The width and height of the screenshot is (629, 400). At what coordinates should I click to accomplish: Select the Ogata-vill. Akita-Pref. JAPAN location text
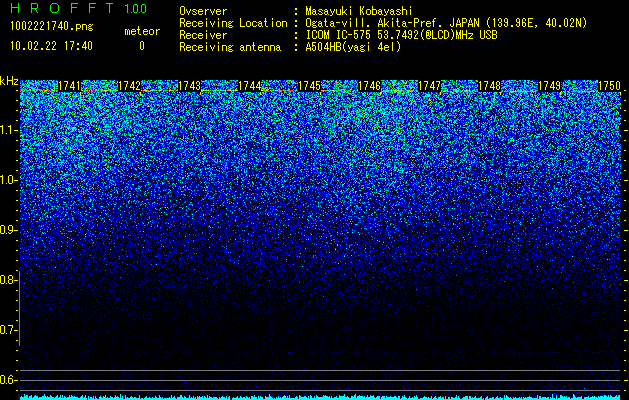pos(446,23)
